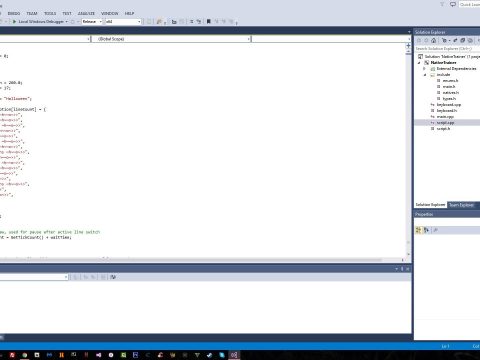
Task: Open the DEBUG menu
Action: [14, 13]
